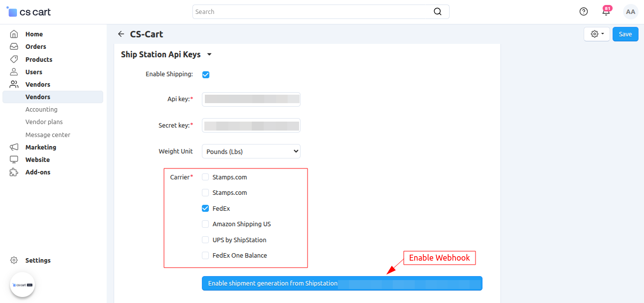Open the Settings gear in sidebar

point(14,260)
